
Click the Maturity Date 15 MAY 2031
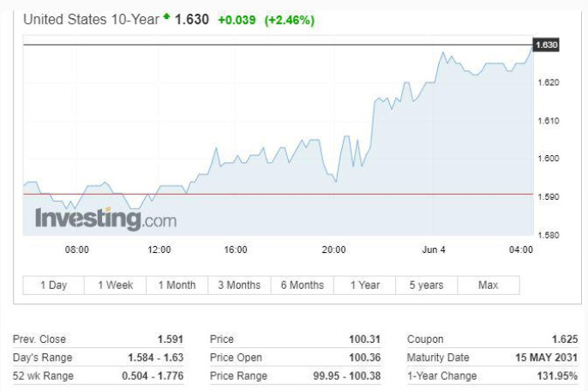tap(546, 358)
